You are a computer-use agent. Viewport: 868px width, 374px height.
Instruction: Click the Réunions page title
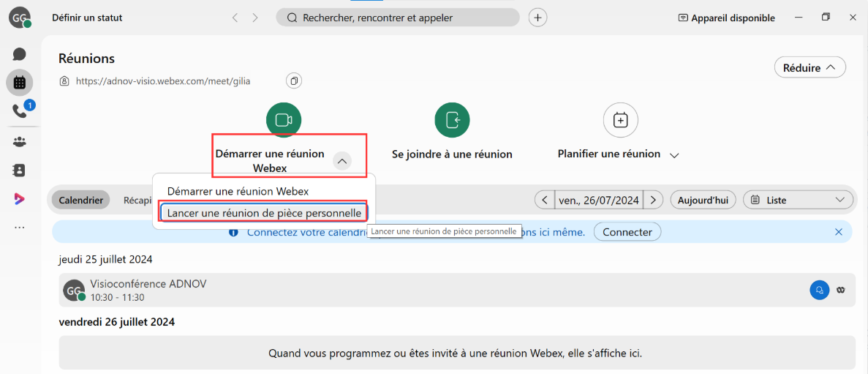(86, 58)
